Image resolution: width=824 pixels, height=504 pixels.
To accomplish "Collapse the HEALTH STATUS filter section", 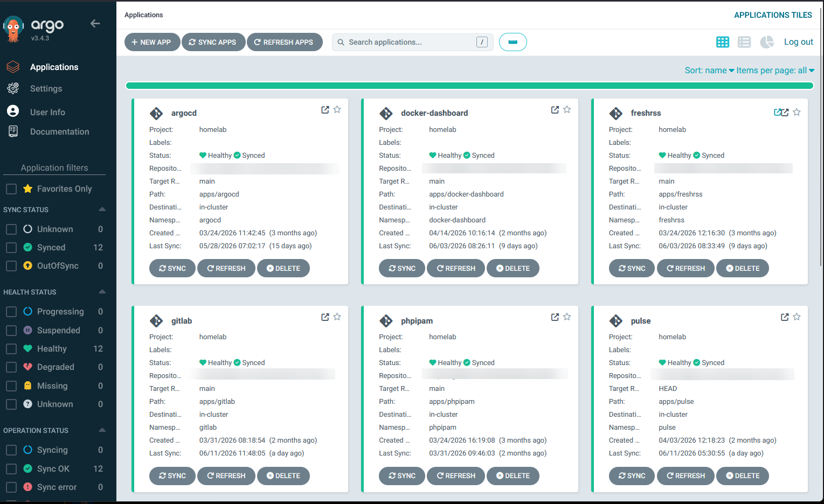I will tap(102, 292).
